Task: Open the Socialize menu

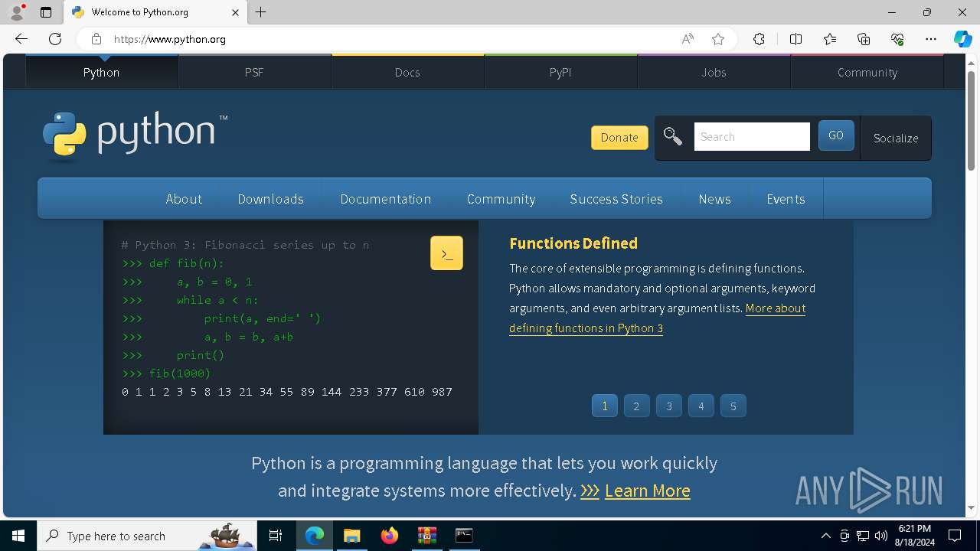Action: pos(896,138)
